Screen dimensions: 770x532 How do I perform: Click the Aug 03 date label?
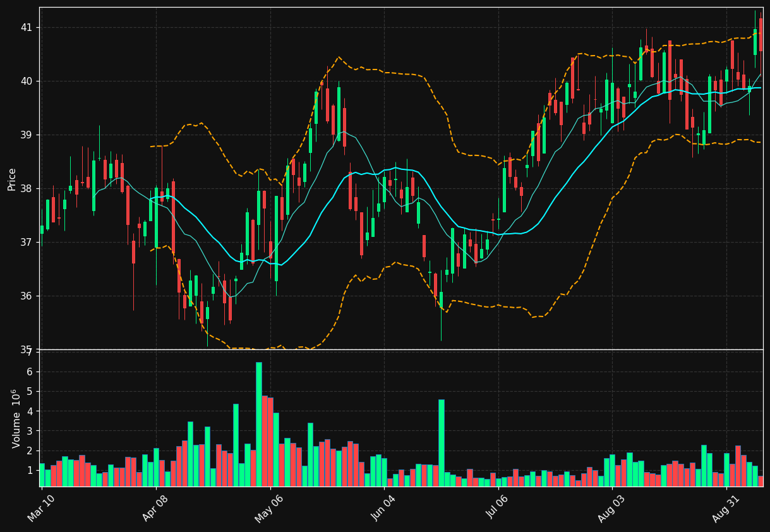pos(611,508)
